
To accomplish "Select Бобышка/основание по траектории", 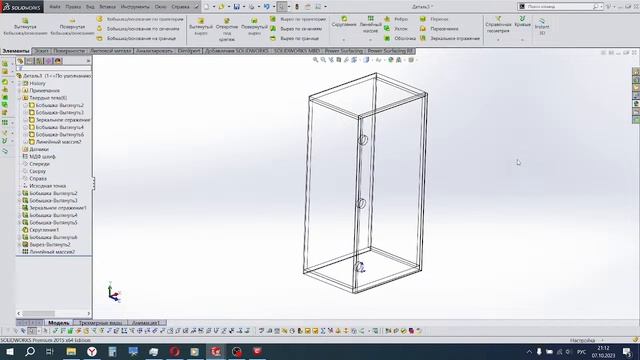I will pyautogui.click(x=140, y=19).
